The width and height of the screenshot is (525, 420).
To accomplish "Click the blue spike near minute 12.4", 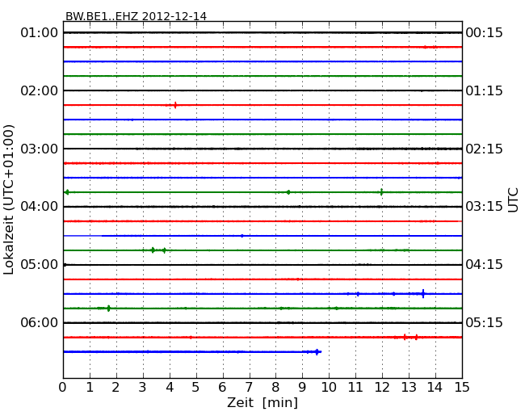I will click(x=394, y=294).
